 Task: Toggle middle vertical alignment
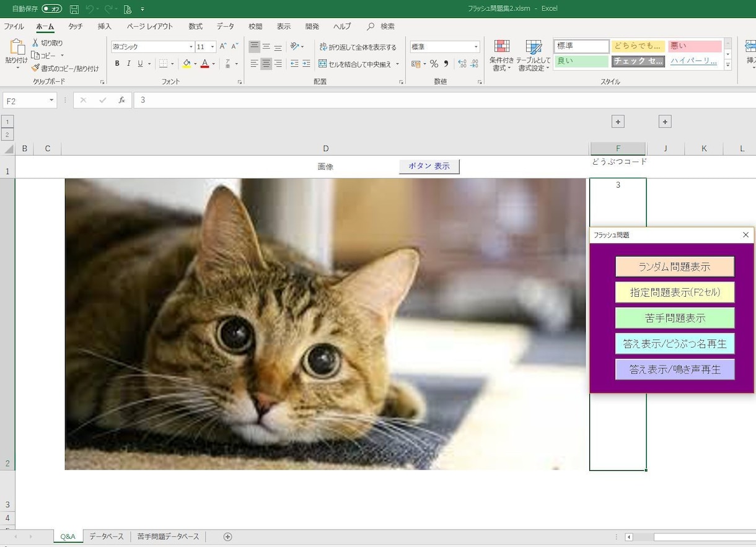click(266, 46)
